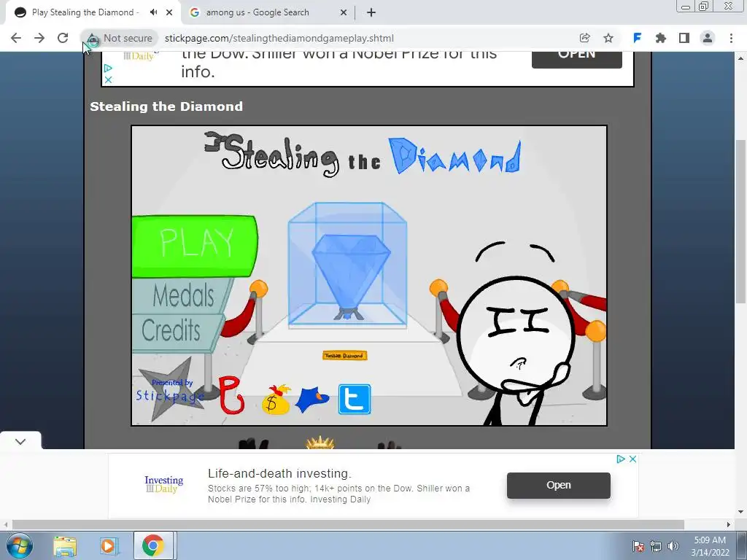Open a new browser tab
Screen dimensions: 747x560
click(x=371, y=12)
